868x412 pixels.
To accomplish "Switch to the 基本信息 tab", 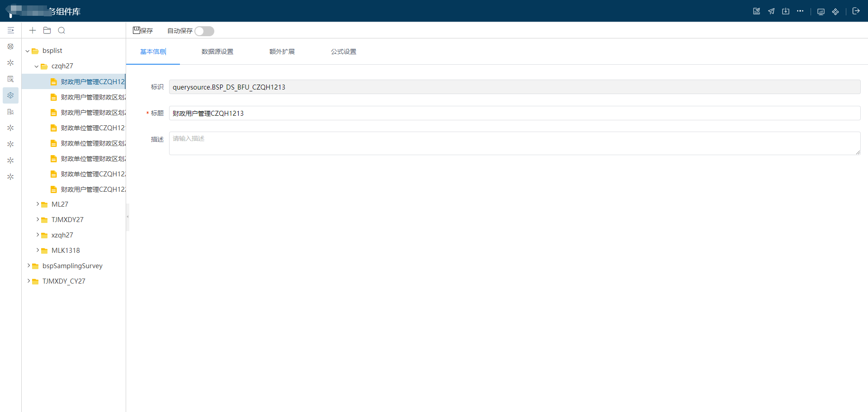I will [x=153, y=52].
